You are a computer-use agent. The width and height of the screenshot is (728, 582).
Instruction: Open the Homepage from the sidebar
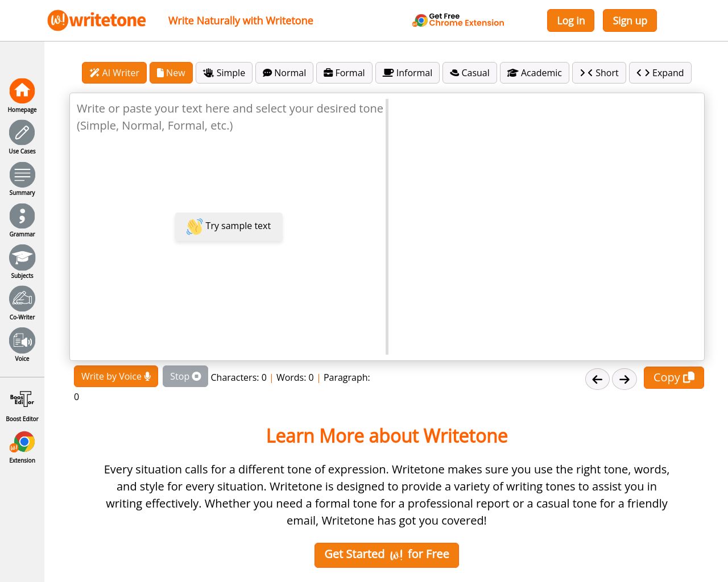pos(22,95)
